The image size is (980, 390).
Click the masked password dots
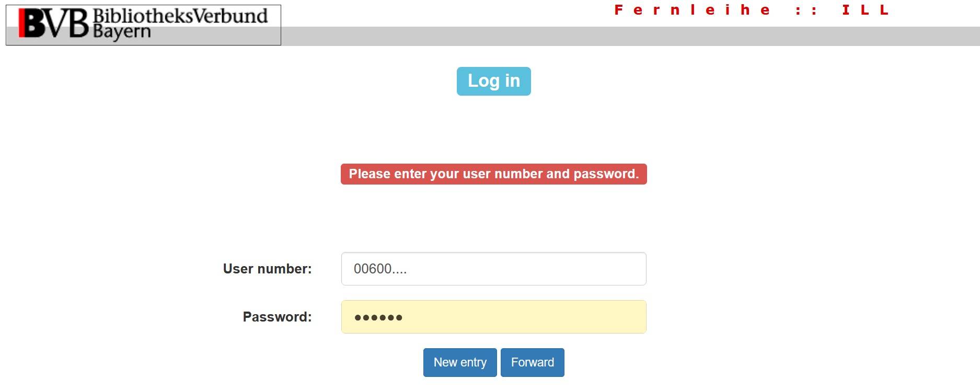click(378, 317)
